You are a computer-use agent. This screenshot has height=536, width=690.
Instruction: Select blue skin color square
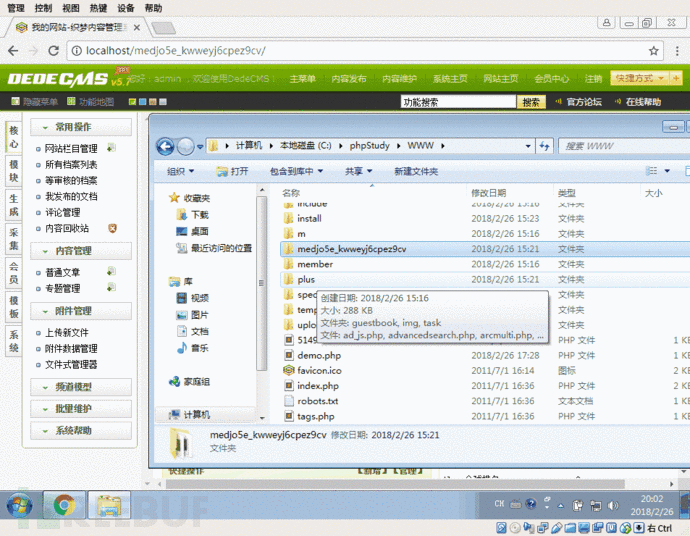143,102
